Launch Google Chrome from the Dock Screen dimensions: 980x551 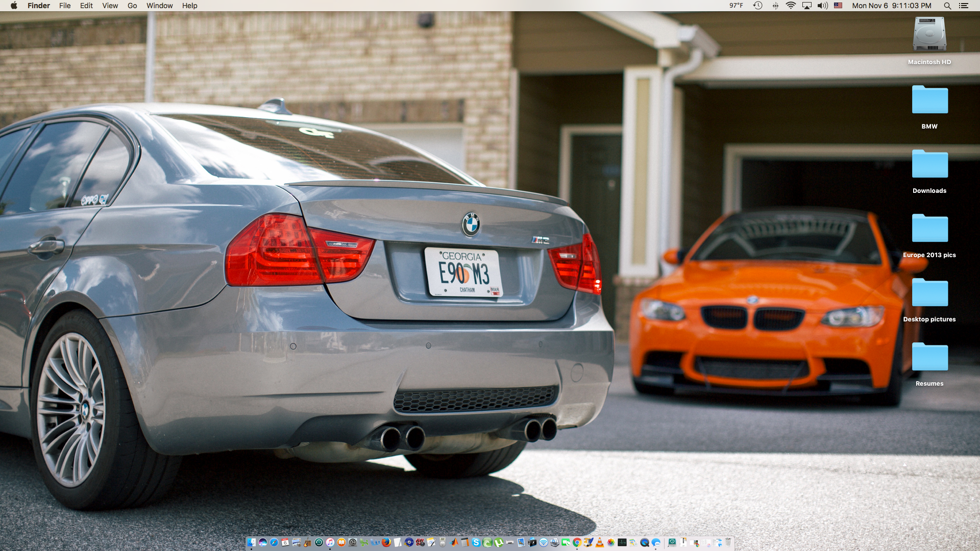pyautogui.click(x=577, y=542)
